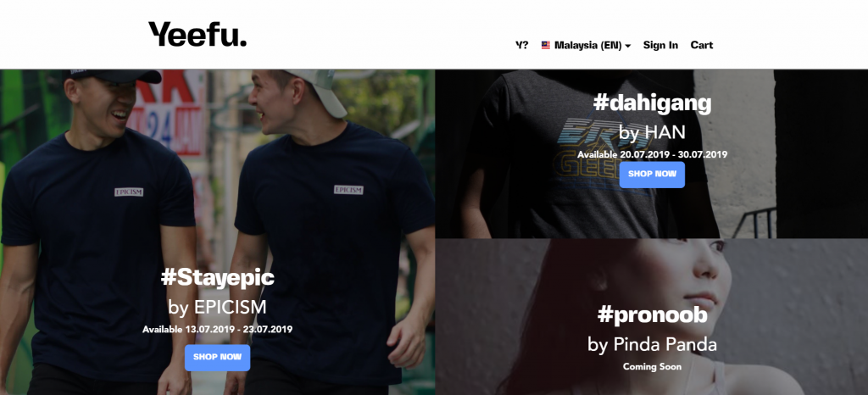
Task: Click the EPICISM badge on the right t-shirt
Action: [348, 190]
